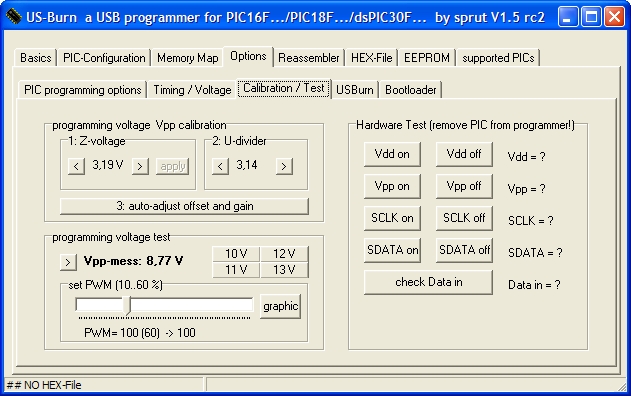Click the 3,19 V Z-voltage value

point(108,165)
